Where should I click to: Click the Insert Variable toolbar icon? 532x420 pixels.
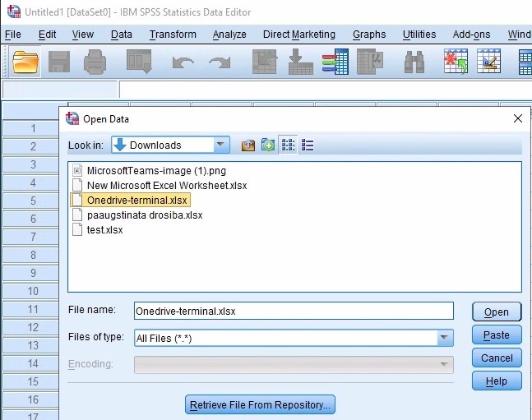point(488,62)
